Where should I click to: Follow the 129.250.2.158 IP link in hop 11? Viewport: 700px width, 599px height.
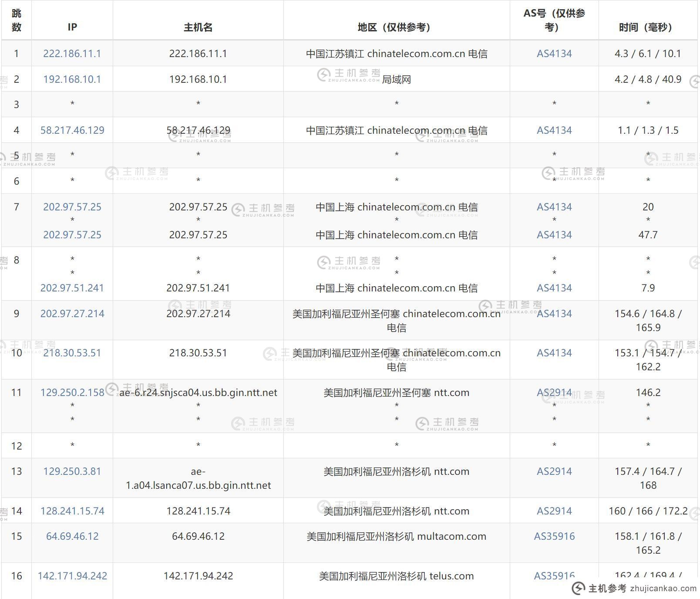[x=72, y=393]
